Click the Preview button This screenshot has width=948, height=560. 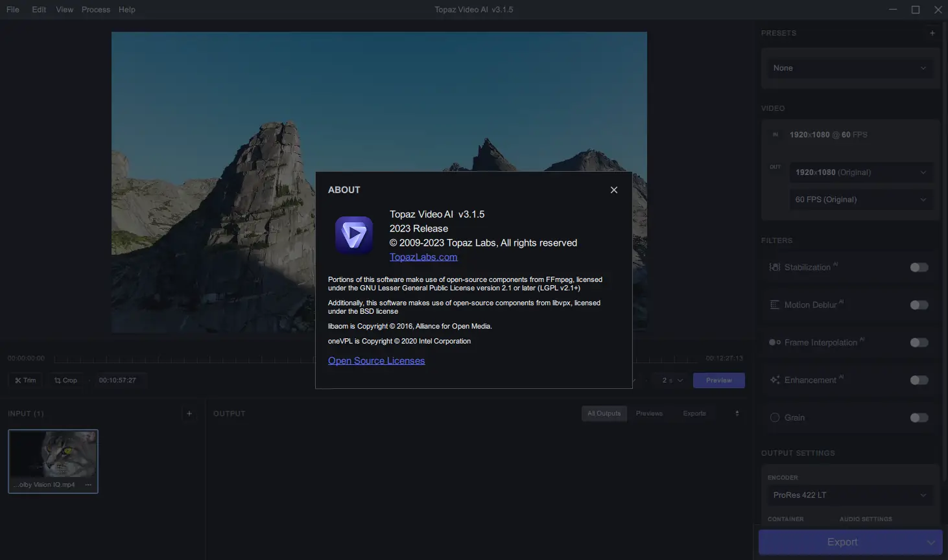point(718,380)
